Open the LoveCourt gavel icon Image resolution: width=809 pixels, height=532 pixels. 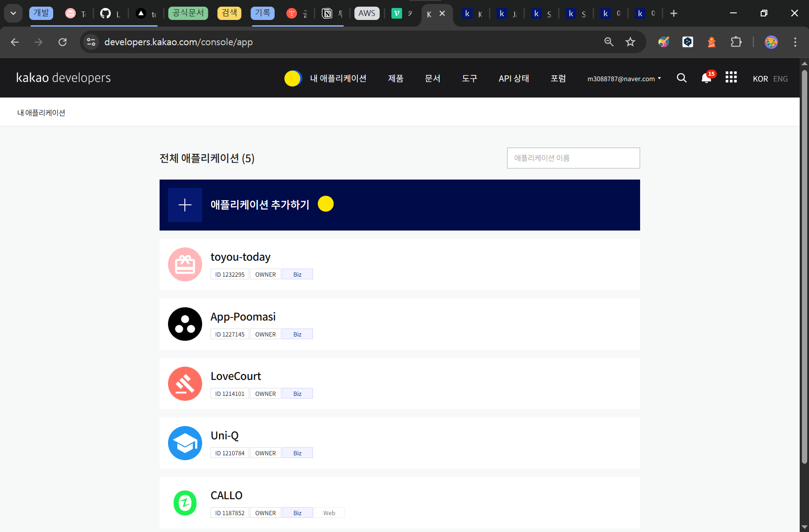coord(185,383)
